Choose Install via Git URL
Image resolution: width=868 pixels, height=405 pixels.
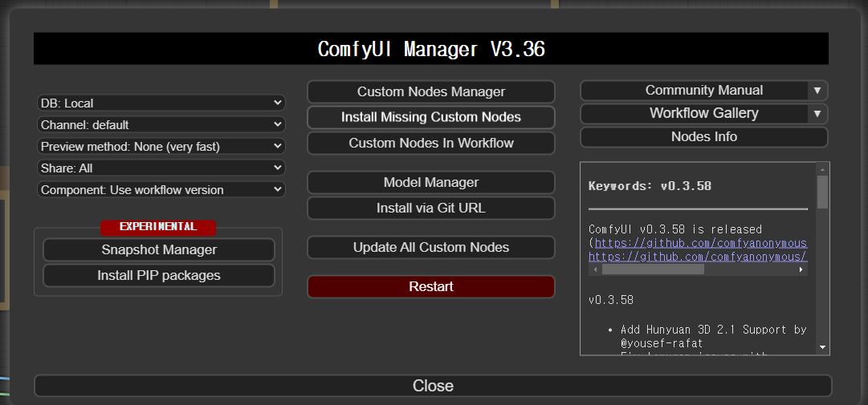[431, 209]
